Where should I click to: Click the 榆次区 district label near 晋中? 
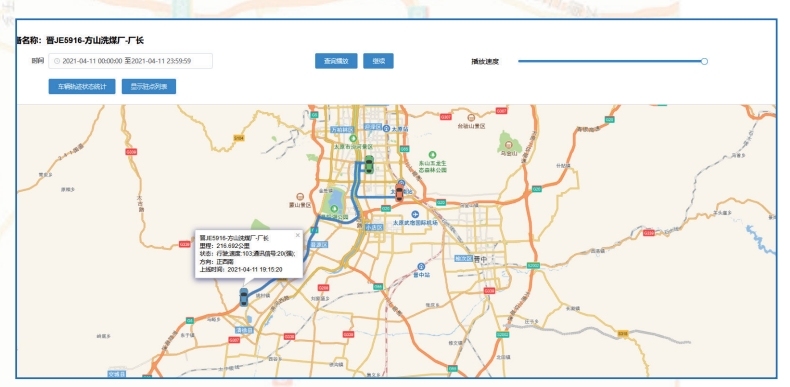coord(463,258)
